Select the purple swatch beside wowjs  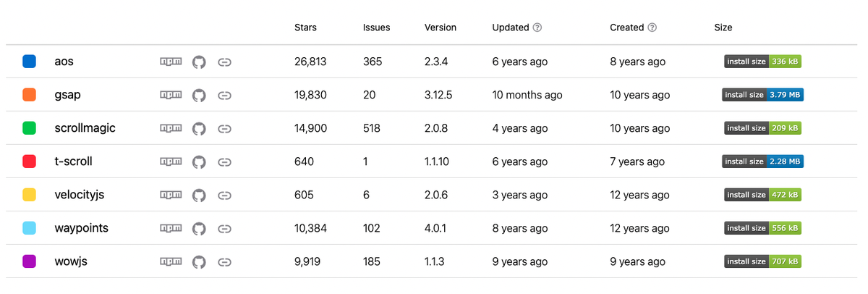tap(30, 261)
